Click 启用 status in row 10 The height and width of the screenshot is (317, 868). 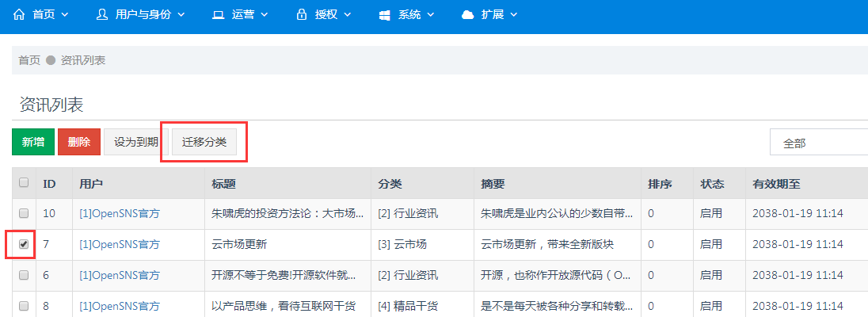point(710,213)
